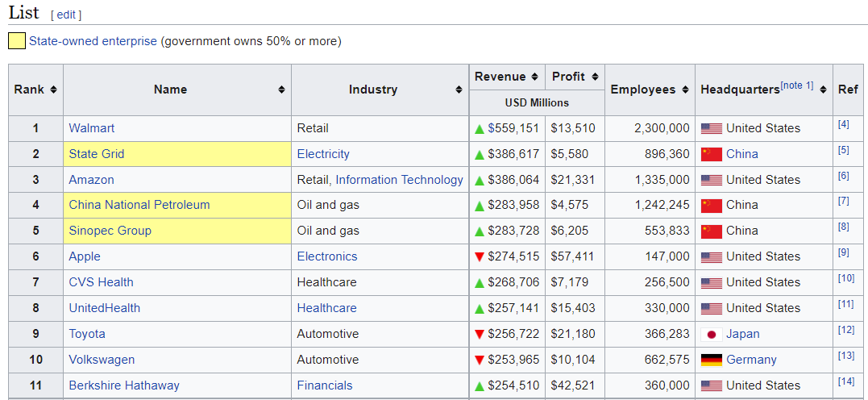Open the Germany headquarters link
The image size is (868, 400).
[x=751, y=360]
